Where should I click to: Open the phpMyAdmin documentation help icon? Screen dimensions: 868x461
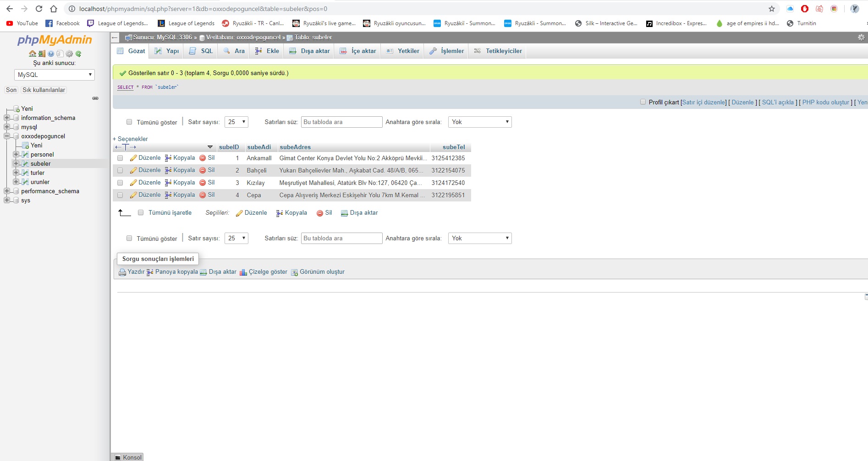pos(51,54)
